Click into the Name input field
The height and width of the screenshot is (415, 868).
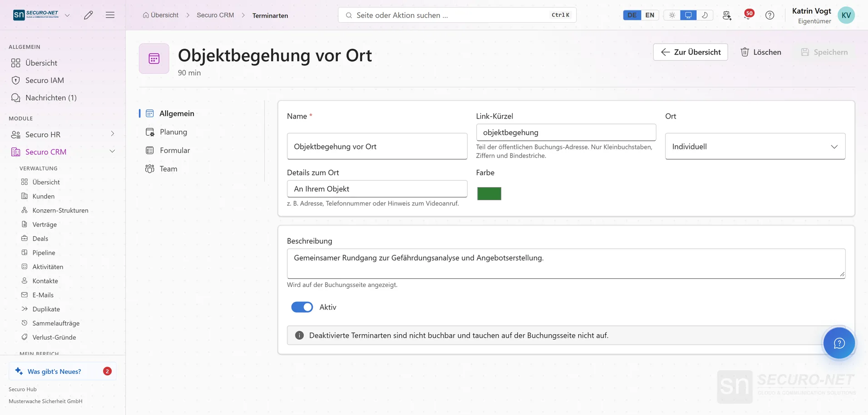(x=377, y=146)
